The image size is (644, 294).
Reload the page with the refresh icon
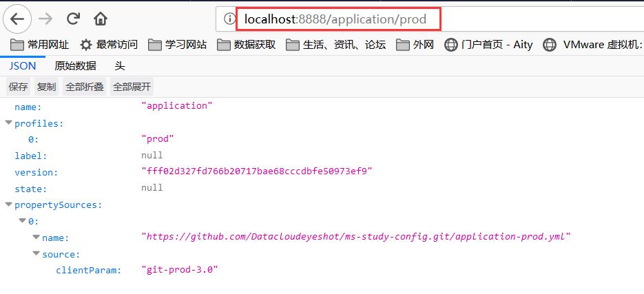tap(73, 19)
